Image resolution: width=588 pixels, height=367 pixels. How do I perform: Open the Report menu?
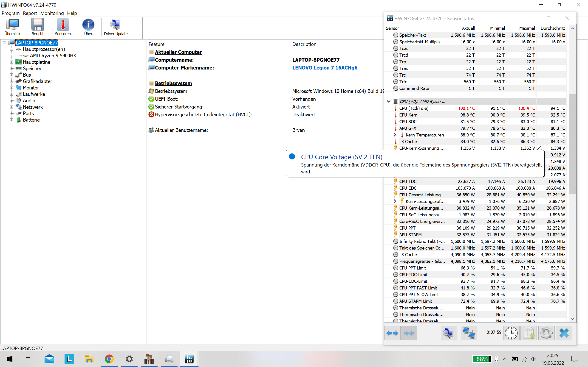coord(30,13)
